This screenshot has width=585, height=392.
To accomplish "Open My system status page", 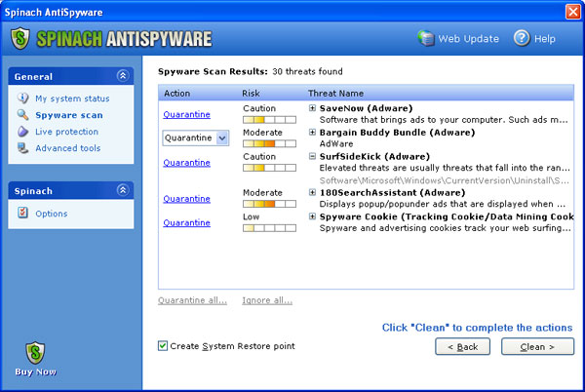I will [x=72, y=98].
